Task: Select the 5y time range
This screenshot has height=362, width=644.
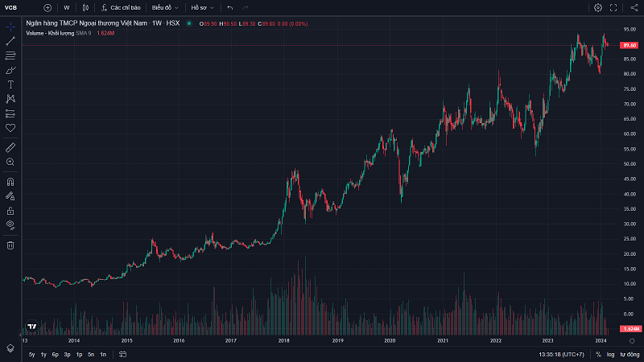Action: [x=31, y=354]
